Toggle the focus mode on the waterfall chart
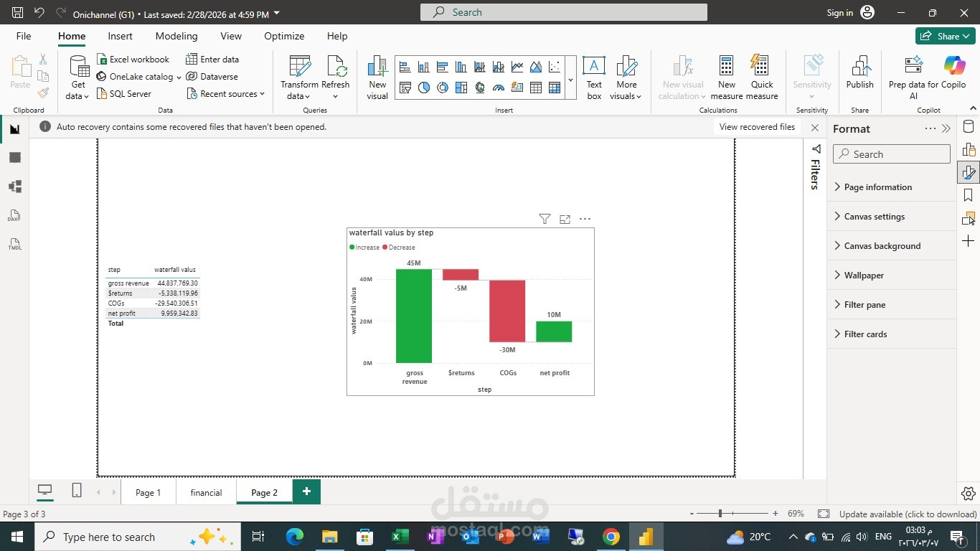This screenshot has width=980, height=551. click(565, 219)
